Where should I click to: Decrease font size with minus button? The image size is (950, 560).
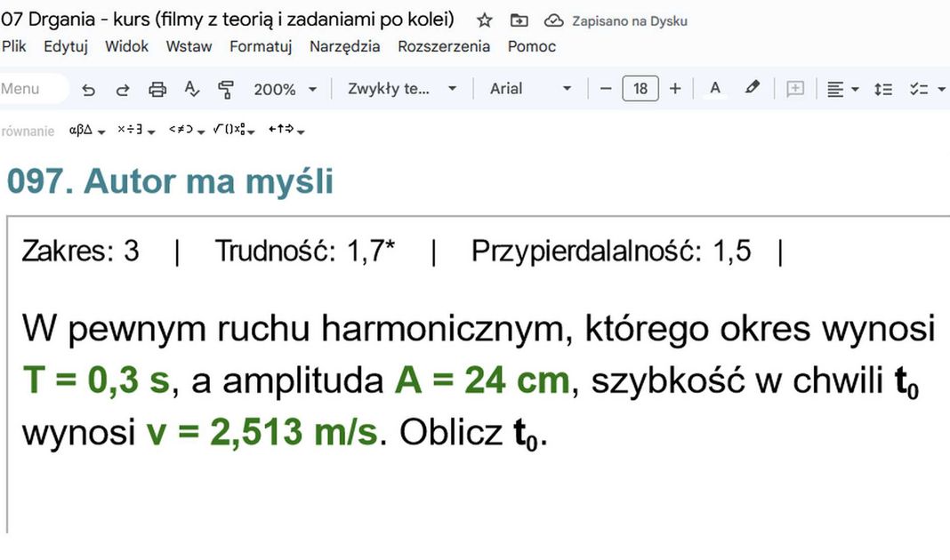(x=606, y=89)
